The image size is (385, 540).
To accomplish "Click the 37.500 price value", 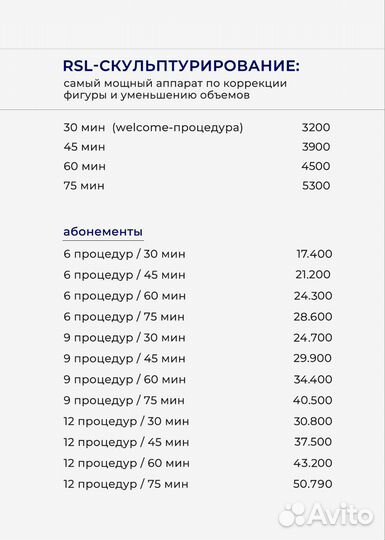I will pyautogui.click(x=313, y=442).
